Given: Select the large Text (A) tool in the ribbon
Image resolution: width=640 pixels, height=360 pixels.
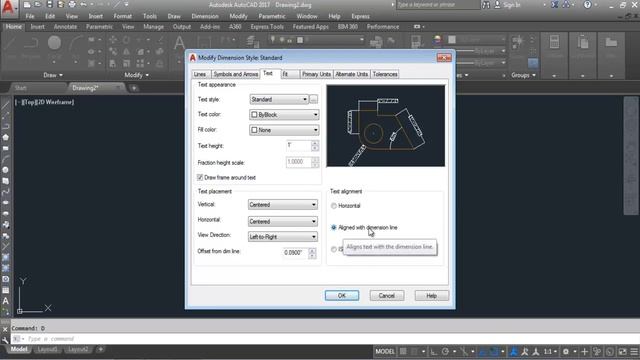Looking at the screenshot, I should pos(179,43).
